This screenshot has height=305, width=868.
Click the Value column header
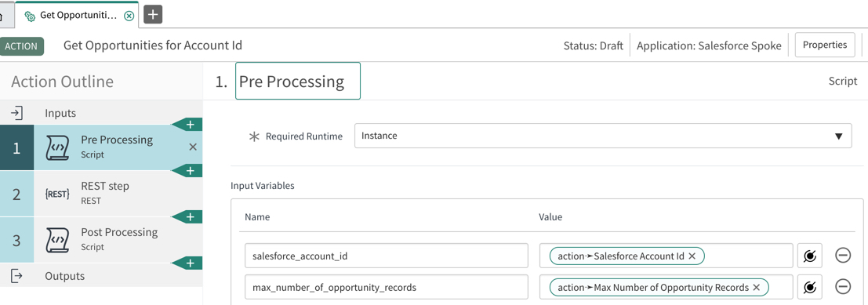click(550, 217)
